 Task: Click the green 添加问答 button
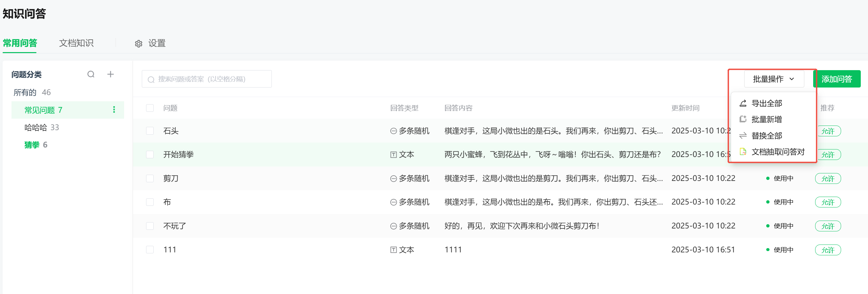[836, 79]
